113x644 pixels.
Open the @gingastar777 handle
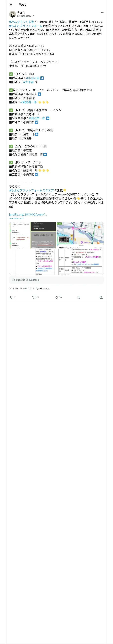26,16
